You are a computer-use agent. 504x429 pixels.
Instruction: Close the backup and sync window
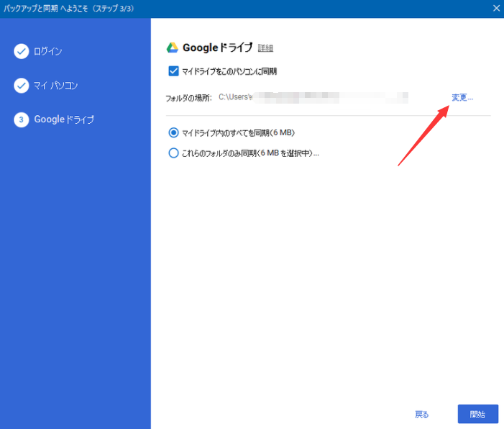coord(496,9)
